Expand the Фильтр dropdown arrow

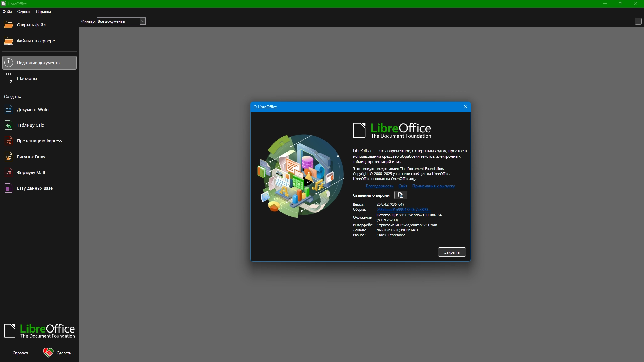[x=143, y=21]
